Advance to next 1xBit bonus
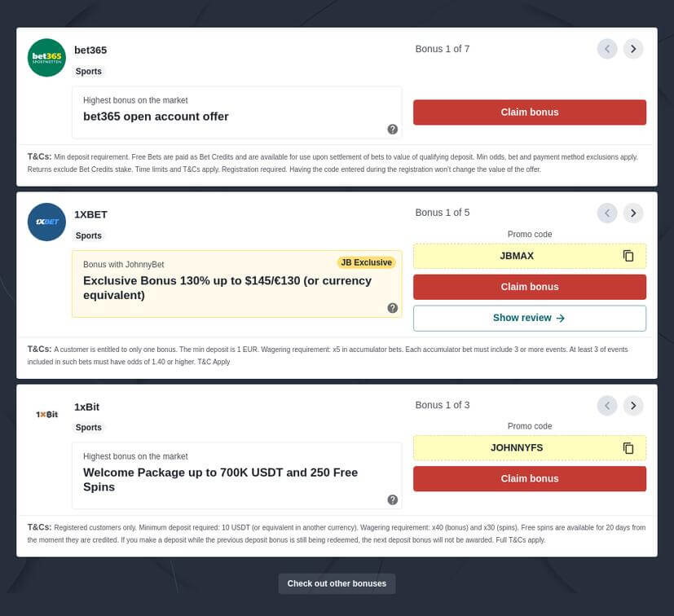Viewport: 674px width, 616px height. tap(633, 405)
